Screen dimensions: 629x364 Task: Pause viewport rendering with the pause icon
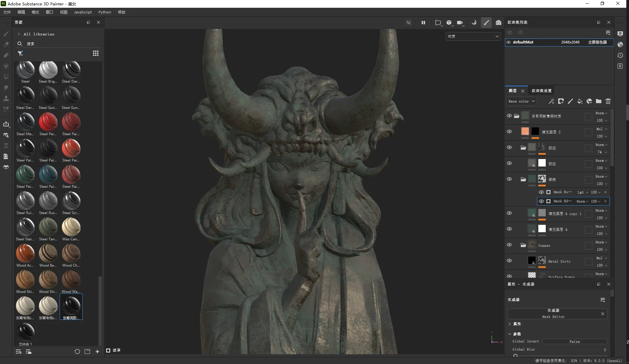click(x=423, y=23)
